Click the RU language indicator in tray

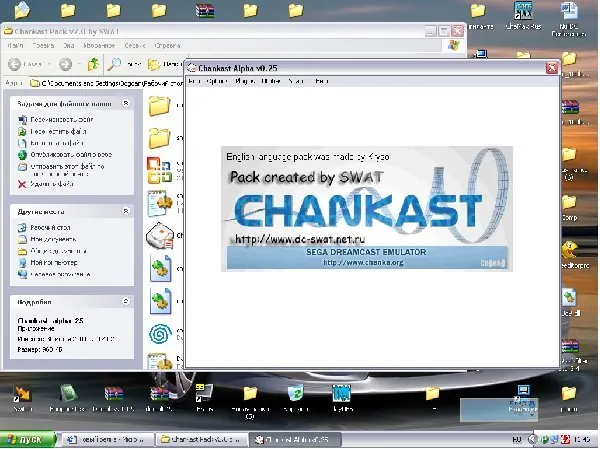[x=516, y=439]
